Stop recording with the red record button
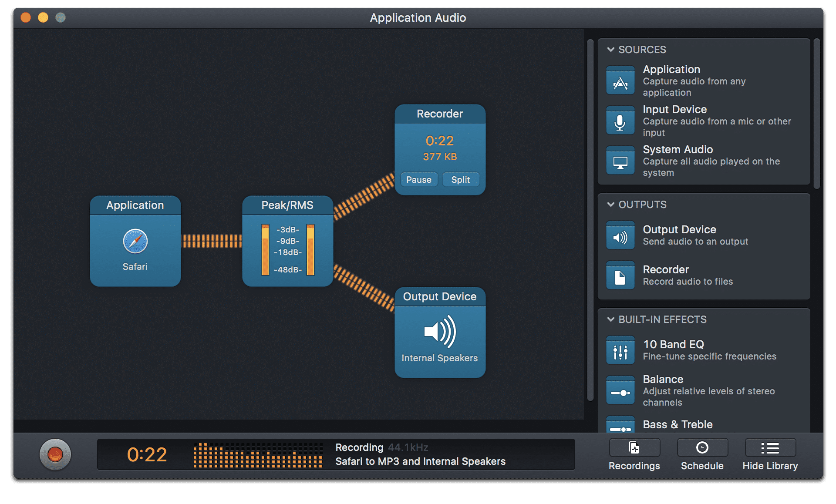This screenshot has height=504, width=836. (55, 454)
